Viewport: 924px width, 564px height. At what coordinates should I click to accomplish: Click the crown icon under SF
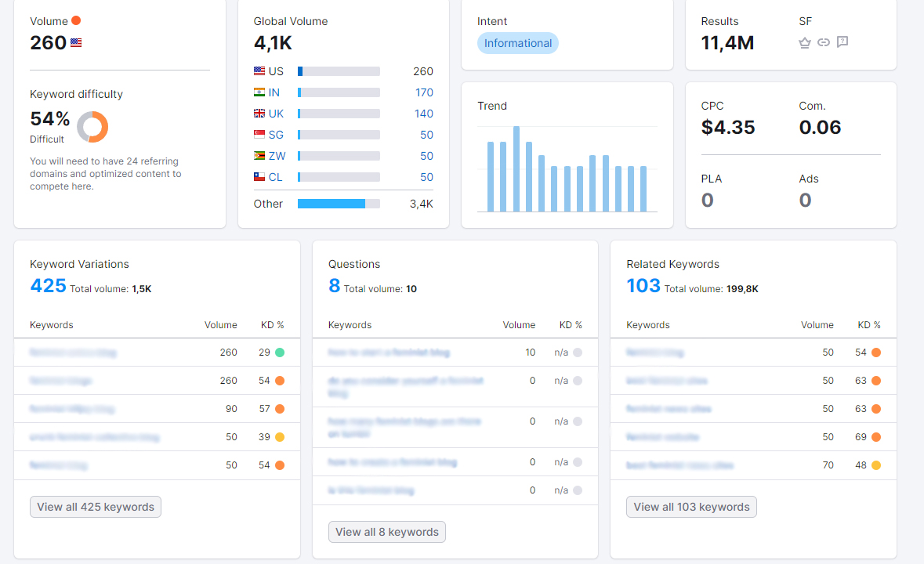tap(804, 42)
